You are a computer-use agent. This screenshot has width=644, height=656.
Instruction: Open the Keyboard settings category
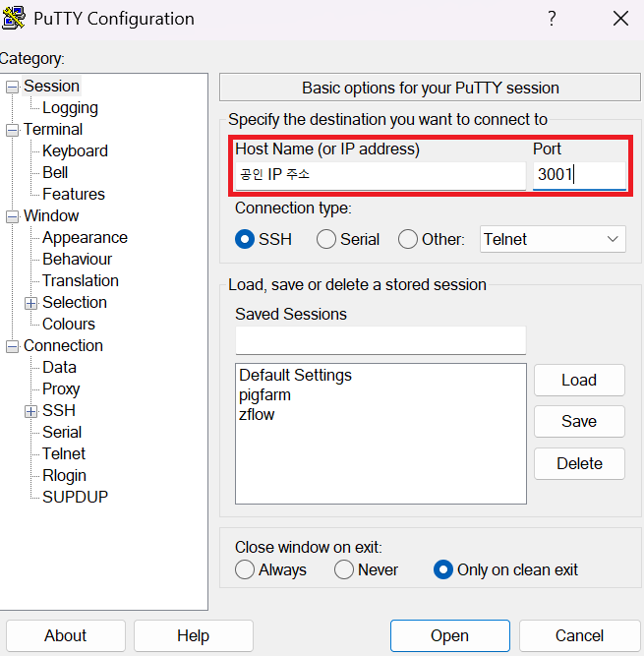tap(76, 151)
